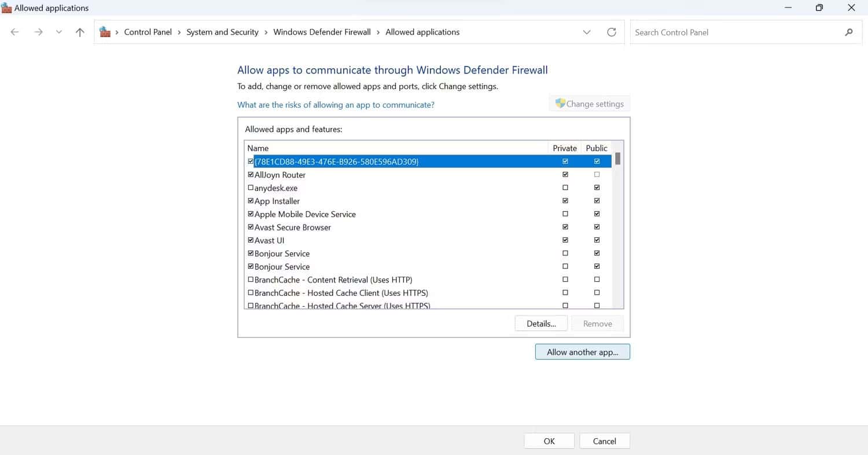Toggle Public checkbox for Avast UI
Screen dimensions: 868x455
597,240
